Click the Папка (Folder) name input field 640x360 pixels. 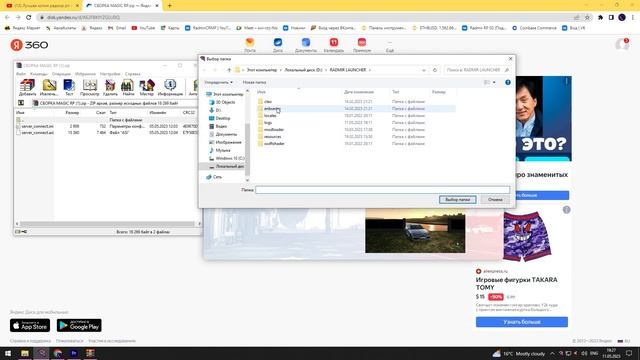click(382, 190)
